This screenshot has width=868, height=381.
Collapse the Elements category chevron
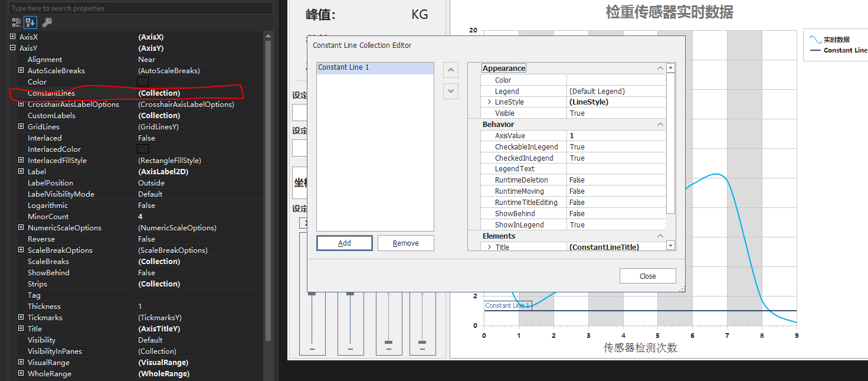coord(660,236)
